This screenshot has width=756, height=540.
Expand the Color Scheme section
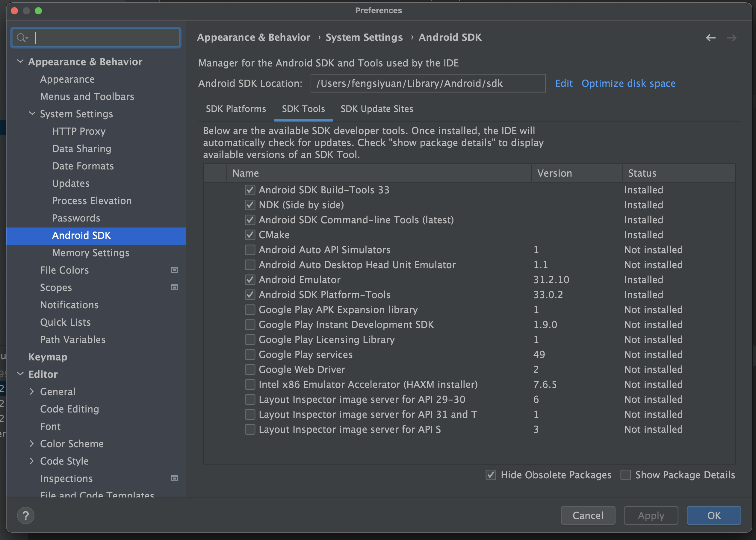point(32,444)
